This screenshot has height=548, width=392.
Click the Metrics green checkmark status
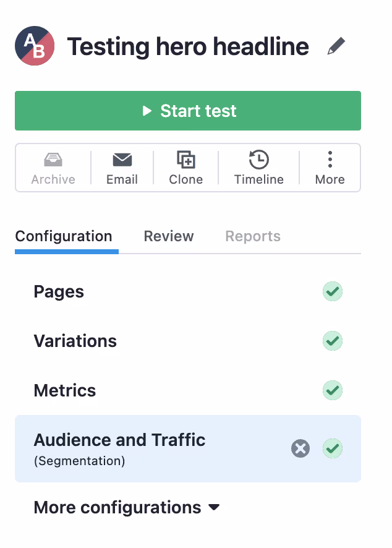[x=333, y=390]
